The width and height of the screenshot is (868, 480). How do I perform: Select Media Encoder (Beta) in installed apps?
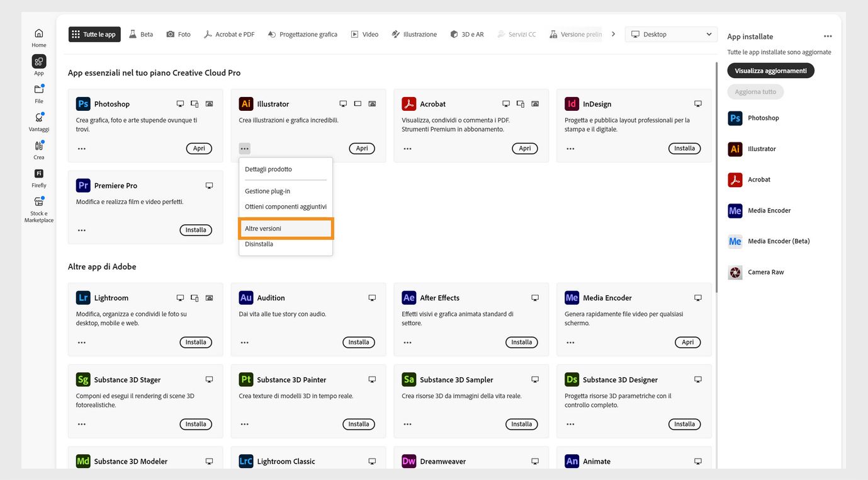coord(769,241)
